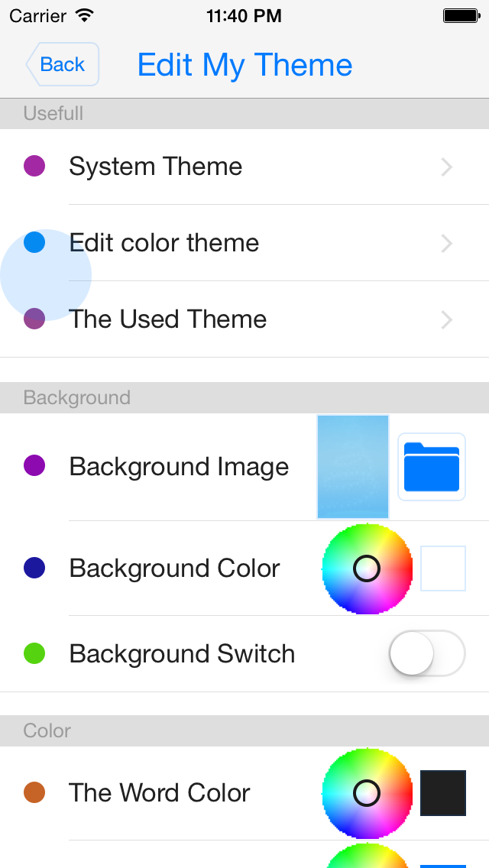
Task: Pick a color on Background Color wheel
Action: point(368,568)
